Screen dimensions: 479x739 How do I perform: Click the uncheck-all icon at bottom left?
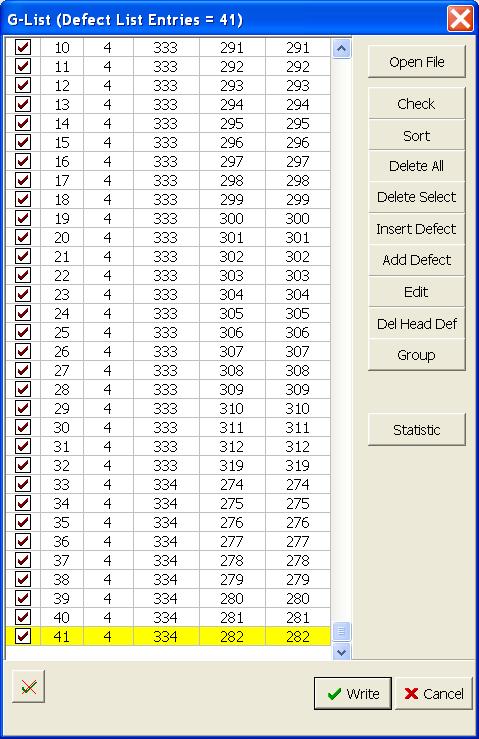click(28, 687)
